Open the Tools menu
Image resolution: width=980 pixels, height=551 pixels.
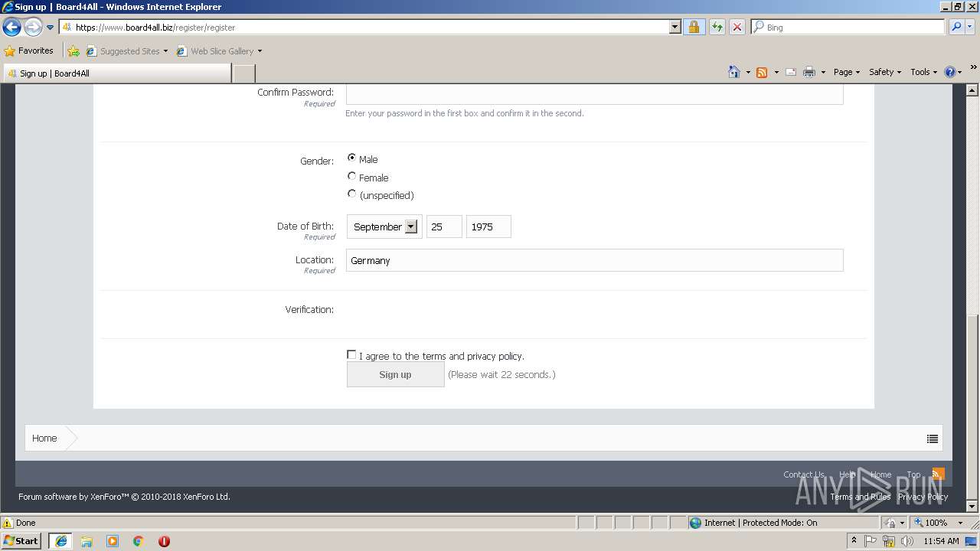click(x=924, y=72)
